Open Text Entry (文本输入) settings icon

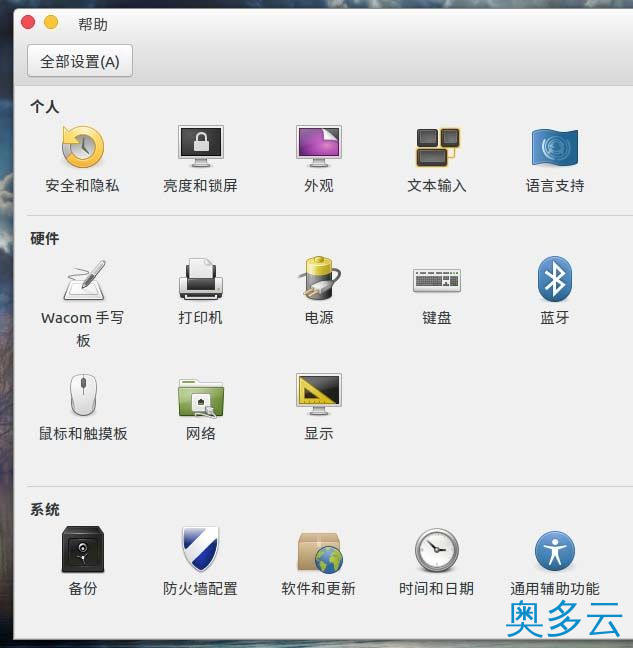[437, 147]
